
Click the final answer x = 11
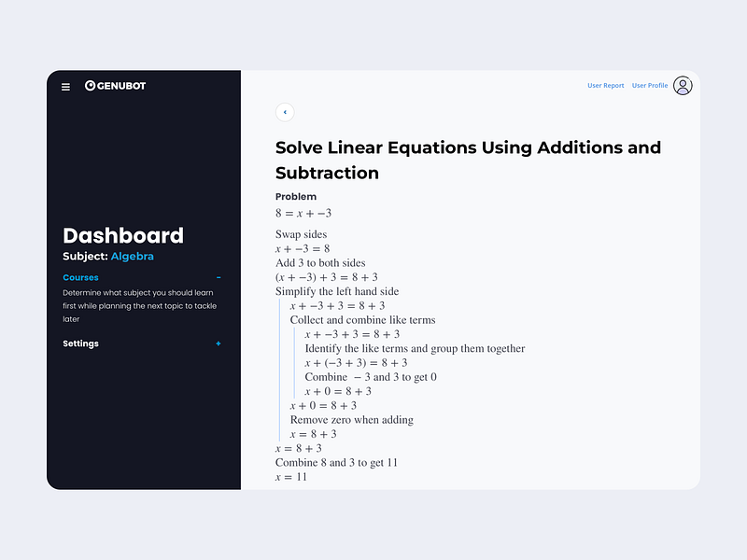point(291,477)
